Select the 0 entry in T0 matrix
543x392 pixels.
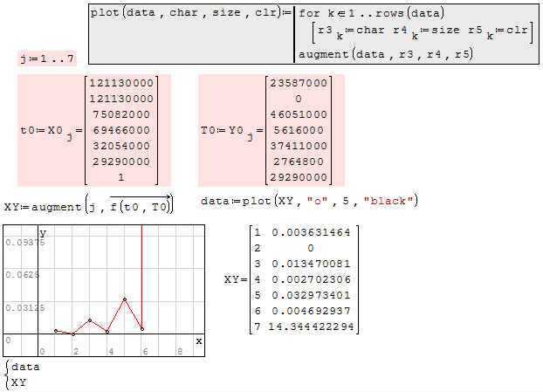point(299,98)
